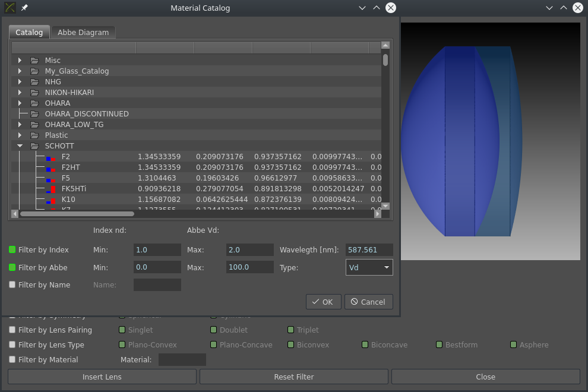Click the down chevron of the background window
The width and height of the screenshot is (588, 392).
(x=549, y=8)
